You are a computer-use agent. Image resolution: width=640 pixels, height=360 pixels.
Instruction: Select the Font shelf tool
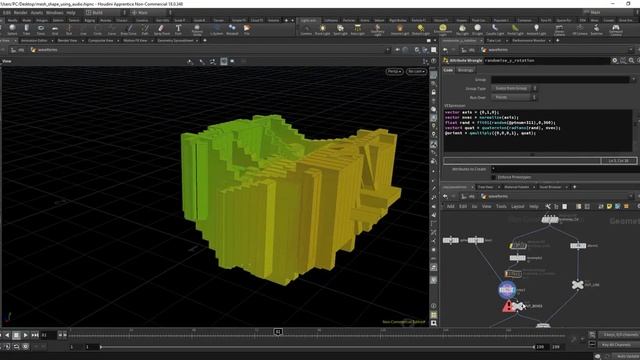click(178, 29)
